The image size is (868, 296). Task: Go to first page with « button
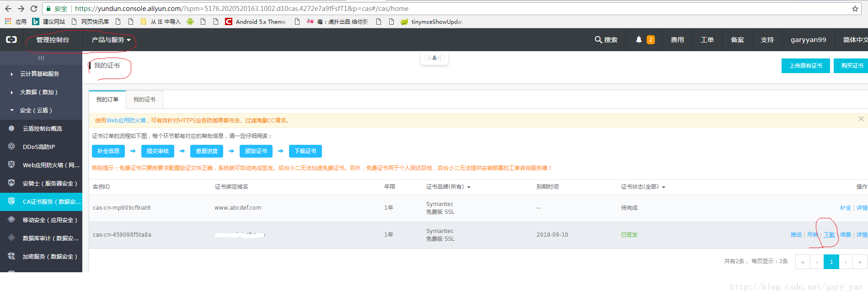coord(803,262)
